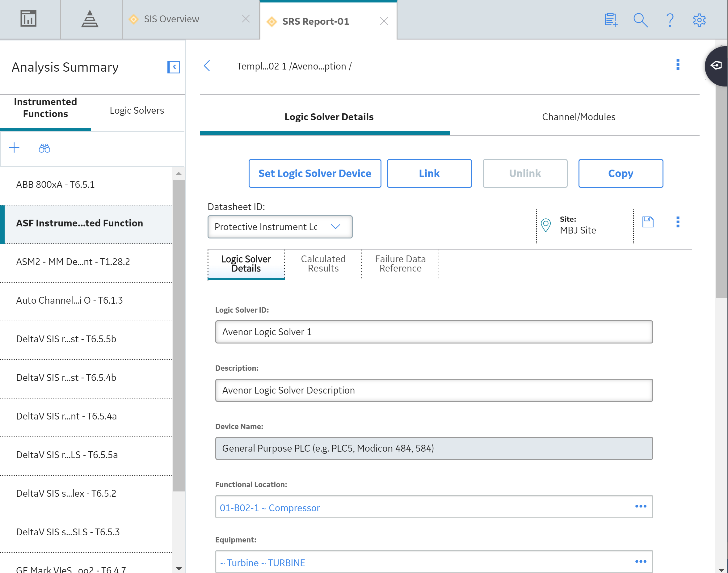Click the Copy button
This screenshot has width=728, height=573.
tap(621, 173)
